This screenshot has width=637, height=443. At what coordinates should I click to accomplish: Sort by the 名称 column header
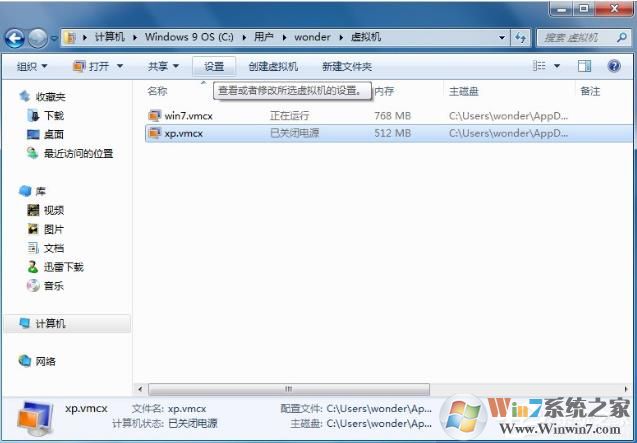[158, 91]
